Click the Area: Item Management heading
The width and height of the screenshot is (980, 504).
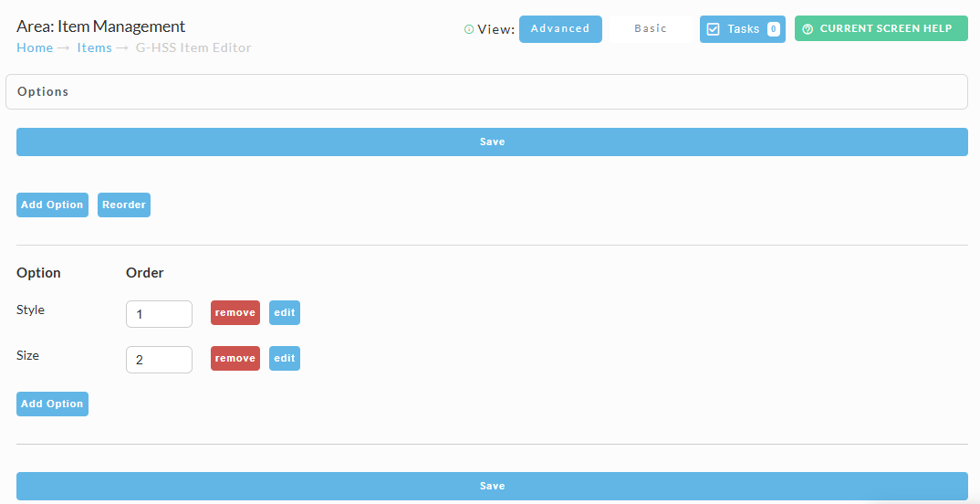click(100, 26)
